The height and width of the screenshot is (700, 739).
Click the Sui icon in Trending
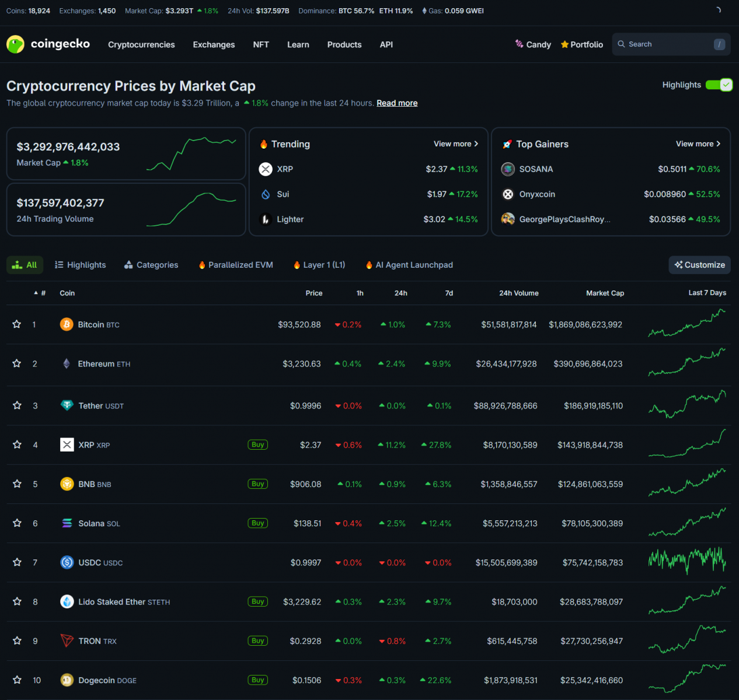point(266,194)
